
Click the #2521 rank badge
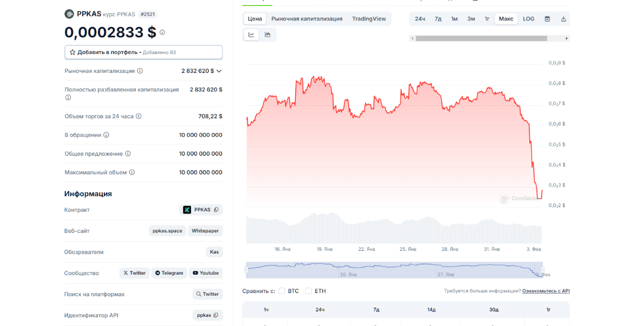coord(148,15)
